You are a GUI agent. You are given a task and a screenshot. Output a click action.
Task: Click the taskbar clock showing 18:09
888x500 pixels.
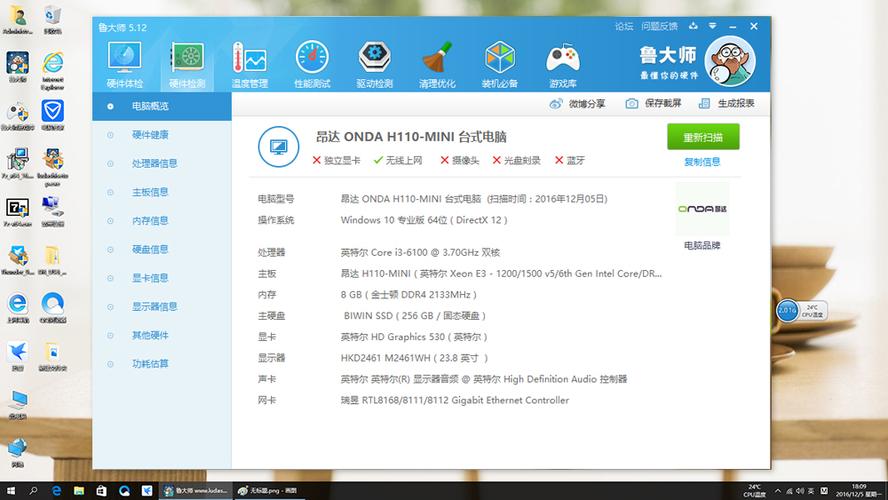pos(859,490)
